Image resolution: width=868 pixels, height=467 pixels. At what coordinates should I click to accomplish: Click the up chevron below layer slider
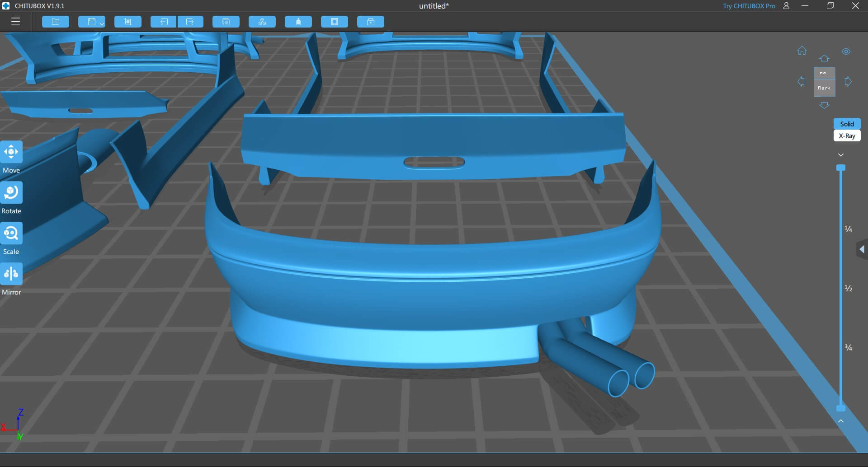click(x=841, y=421)
